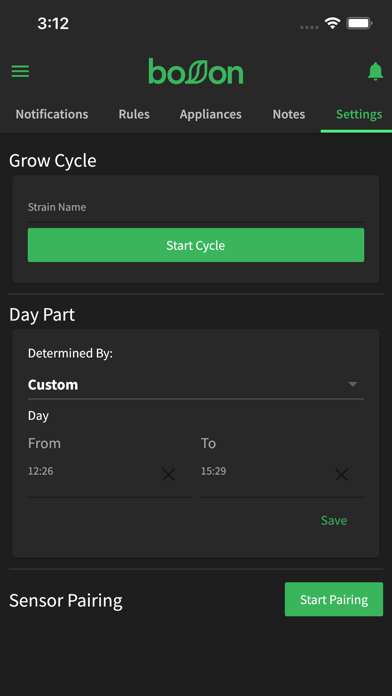This screenshot has height=696, width=392.
Task: Open the hamburger menu icon
Action: click(20, 71)
